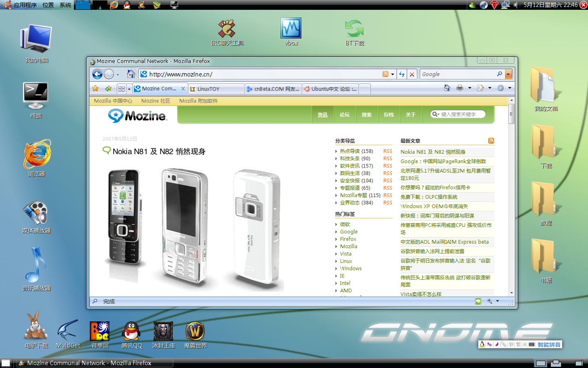Image resolution: width=588 pixels, height=368 pixels.
Task: Open the 我的电脑 desktop icon
Action: point(37,44)
